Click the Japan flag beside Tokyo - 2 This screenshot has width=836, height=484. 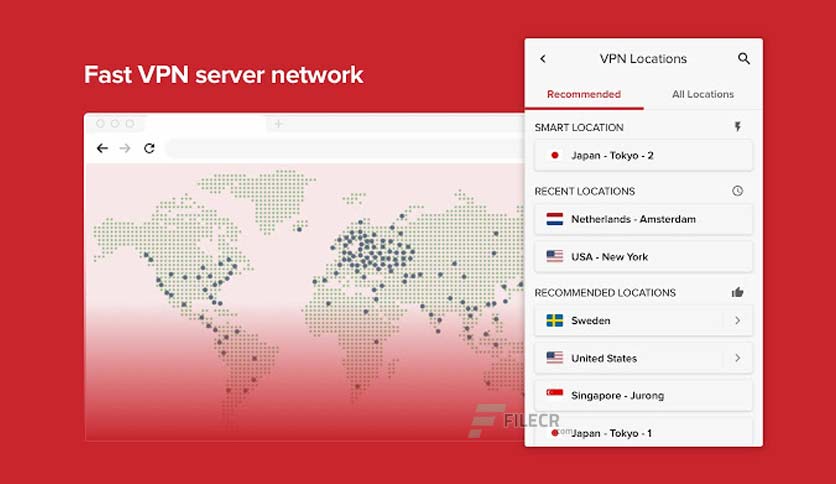point(554,156)
